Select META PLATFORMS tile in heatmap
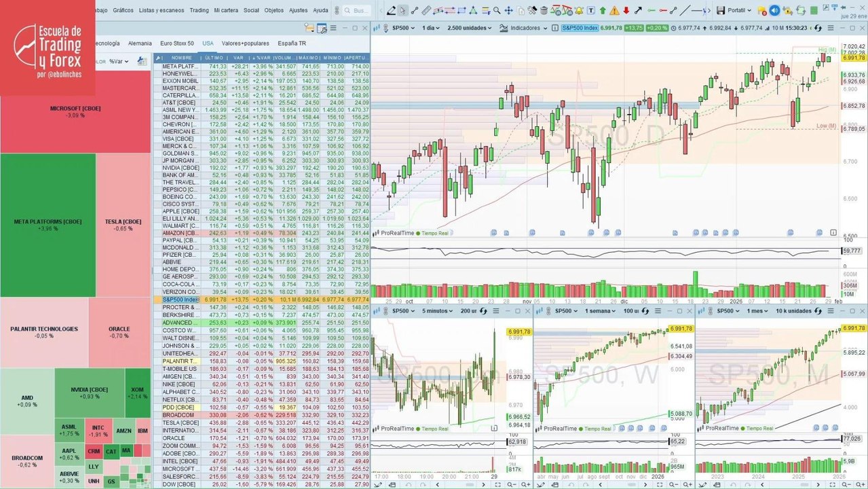This screenshot has height=489, width=868. tap(48, 225)
